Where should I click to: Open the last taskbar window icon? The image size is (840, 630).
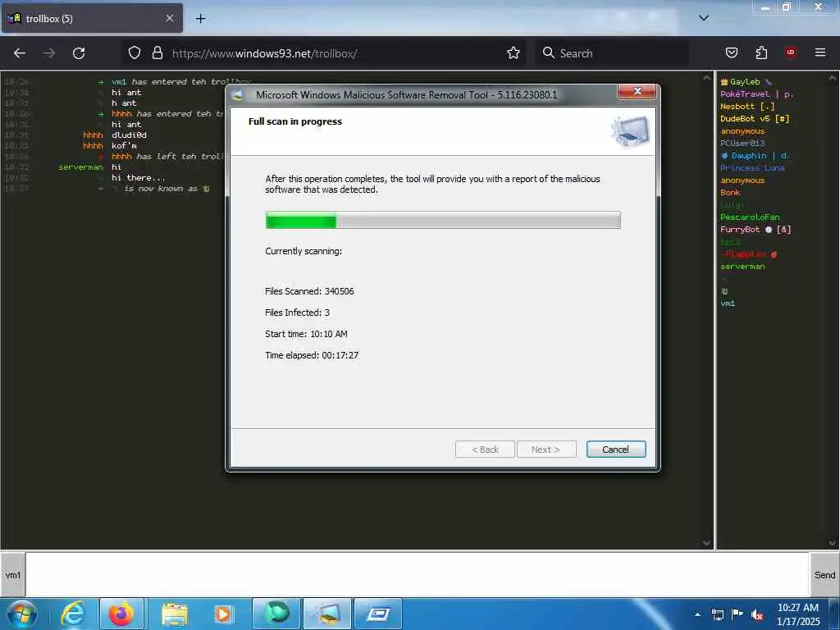tap(378, 614)
